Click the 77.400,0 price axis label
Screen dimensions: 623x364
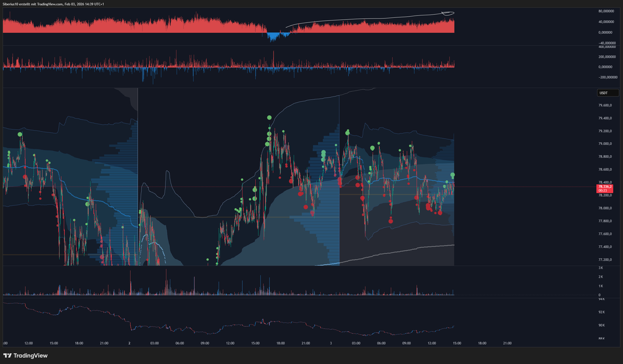pos(605,247)
